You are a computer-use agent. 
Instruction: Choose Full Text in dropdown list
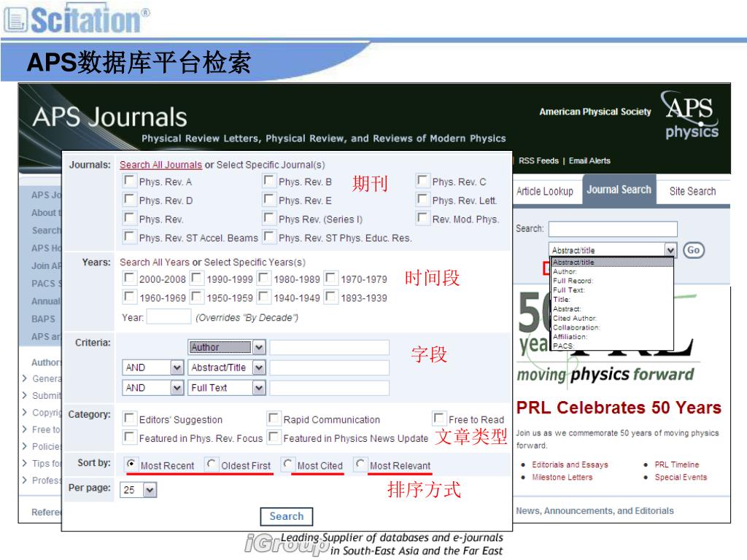(x=612, y=290)
